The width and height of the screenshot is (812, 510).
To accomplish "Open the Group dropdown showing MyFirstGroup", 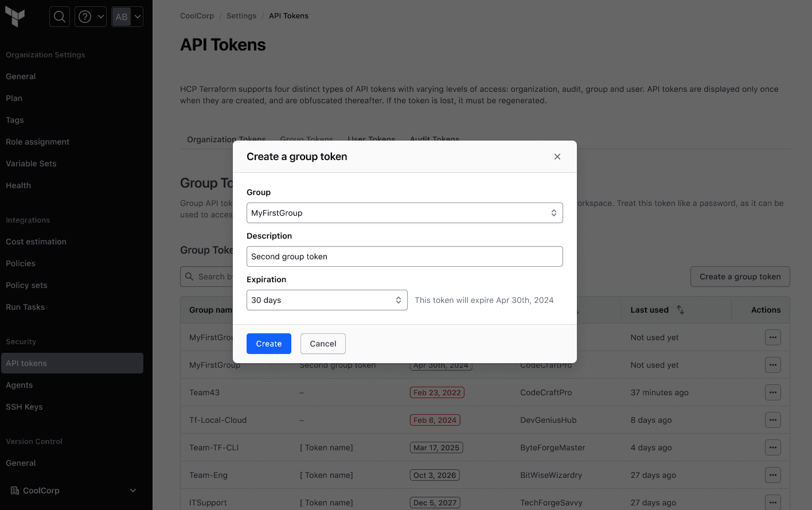I will (404, 213).
